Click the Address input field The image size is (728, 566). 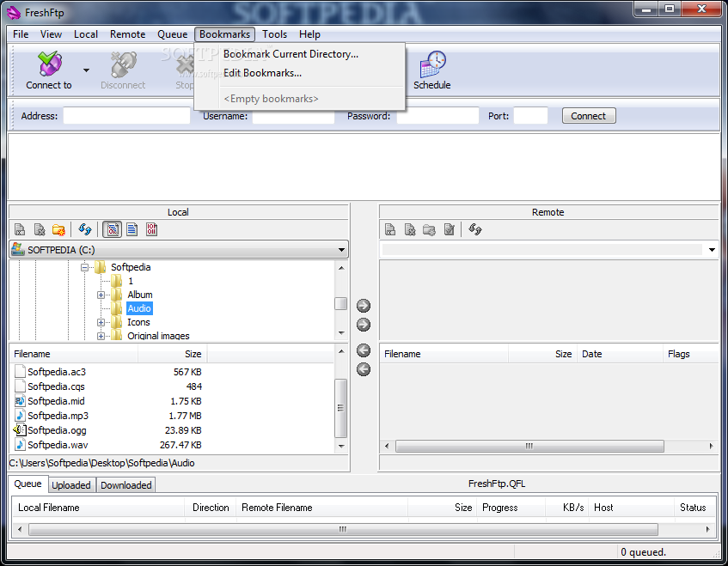click(x=126, y=116)
